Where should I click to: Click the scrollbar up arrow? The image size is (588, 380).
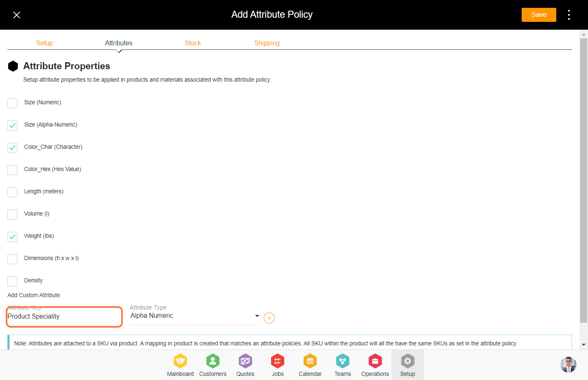[583, 34]
